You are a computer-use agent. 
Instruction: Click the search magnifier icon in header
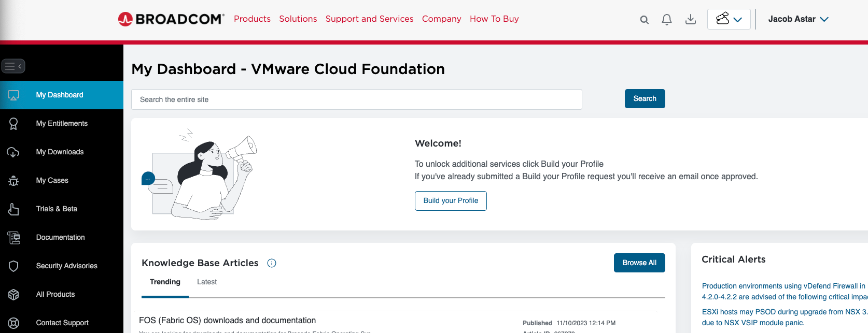[x=644, y=20]
